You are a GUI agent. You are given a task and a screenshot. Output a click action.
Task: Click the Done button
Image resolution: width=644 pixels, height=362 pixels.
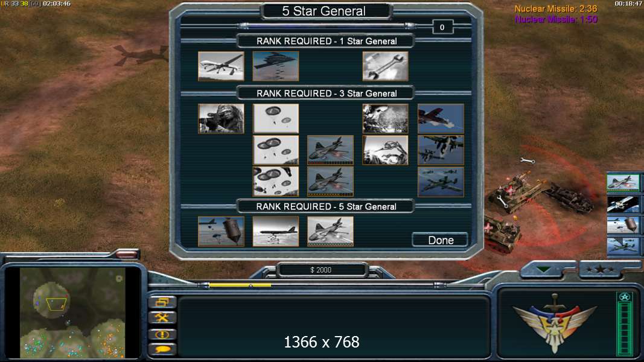440,240
